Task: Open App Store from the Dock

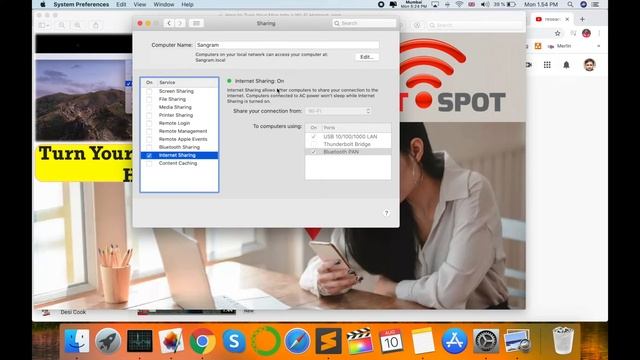Action: pyautogui.click(x=454, y=341)
